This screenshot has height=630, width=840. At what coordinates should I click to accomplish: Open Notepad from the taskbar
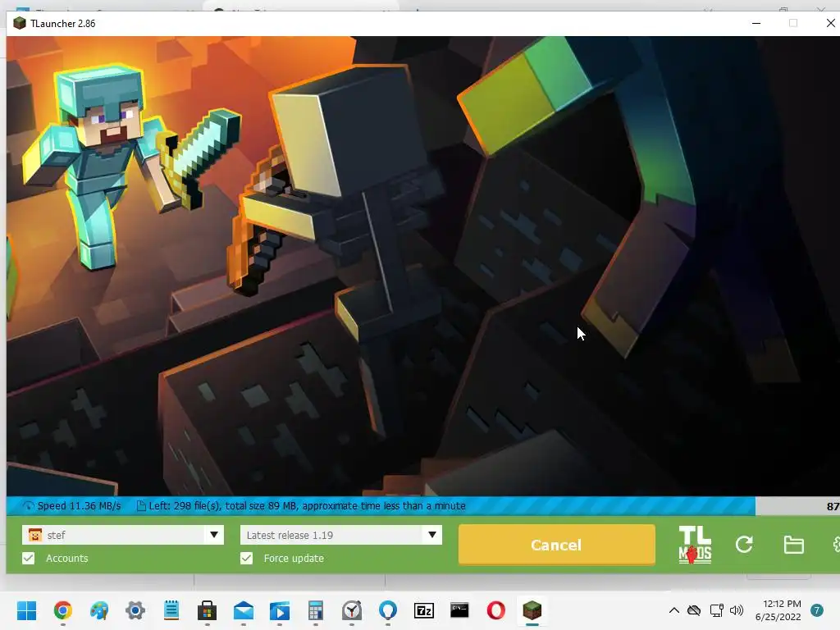(171, 610)
